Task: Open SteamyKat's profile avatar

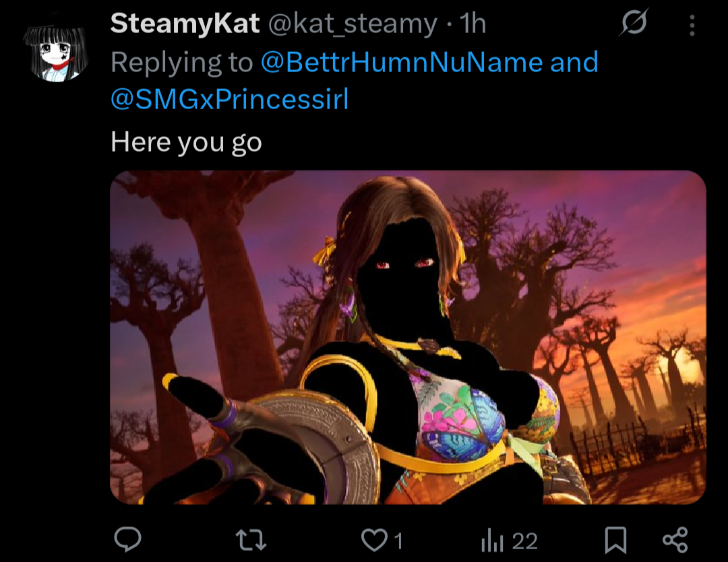Action: click(56, 52)
